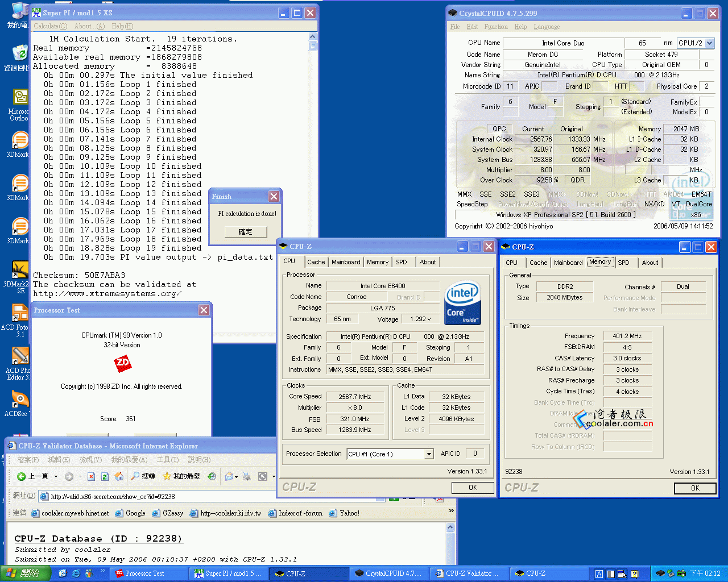
Task: Open the Calculate menu in Super PI
Action: [50, 26]
